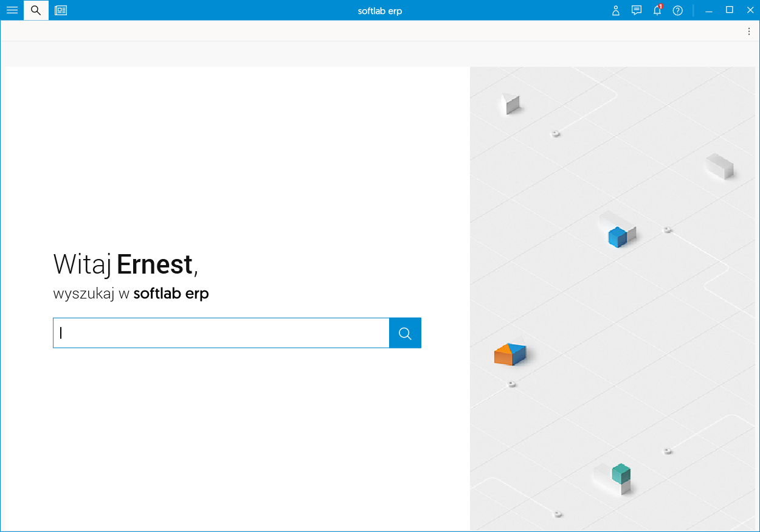Image resolution: width=760 pixels, height=532 pixels.
Task: Click the blue search button
Action: [x=405, y=333]
